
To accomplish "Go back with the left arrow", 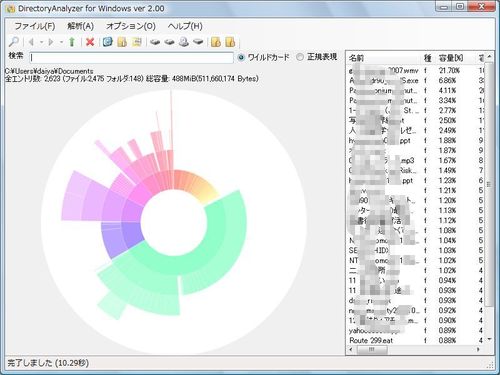I will [x=31, y=42].
